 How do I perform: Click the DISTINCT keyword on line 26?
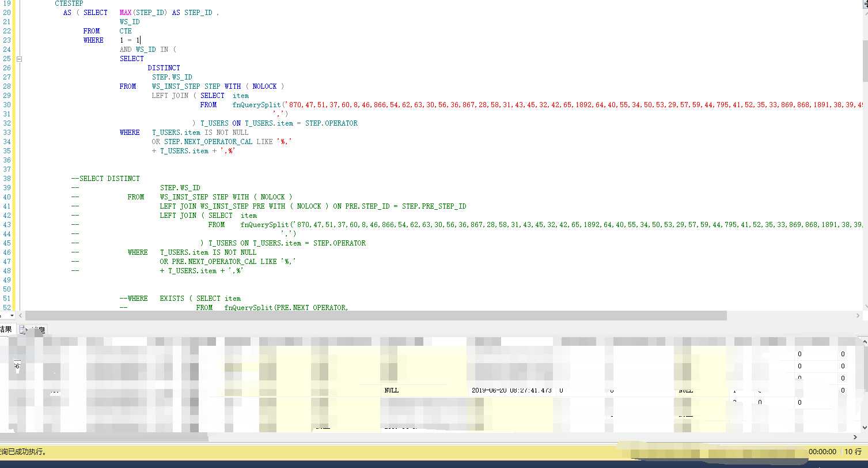(x=164, y=68)
